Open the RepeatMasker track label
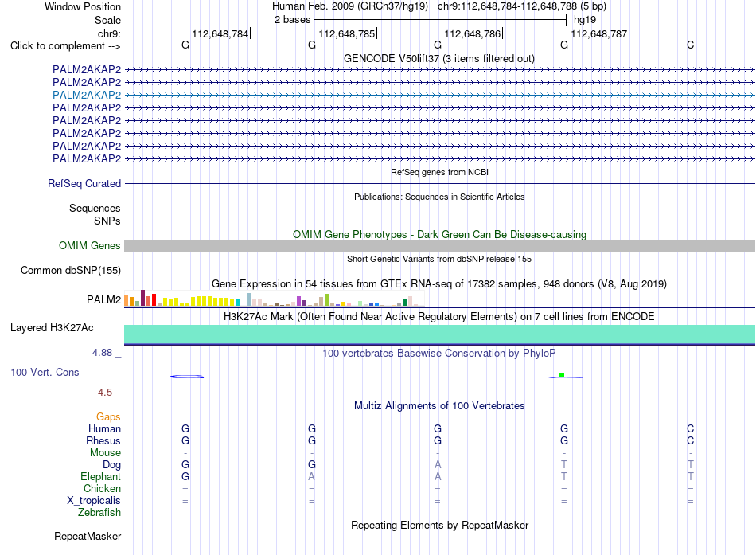The height and width of the screenshot is (555, 756). pos(88,536)
